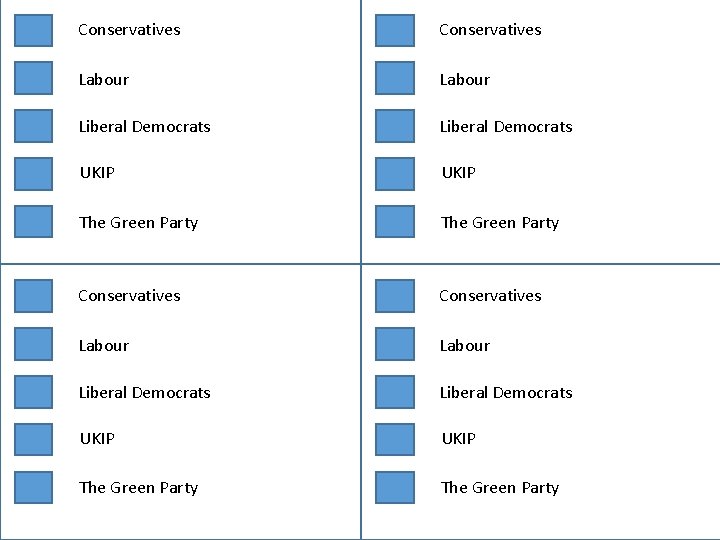
Task: Mark UKIP box in bottom-left ballot
Action: (x=34, y=439)
